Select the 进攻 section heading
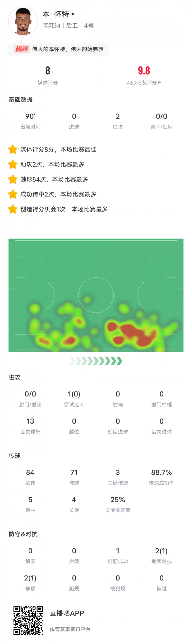This screenshot has width=192, height=644. pyautogui.click(x=15, y=377)
